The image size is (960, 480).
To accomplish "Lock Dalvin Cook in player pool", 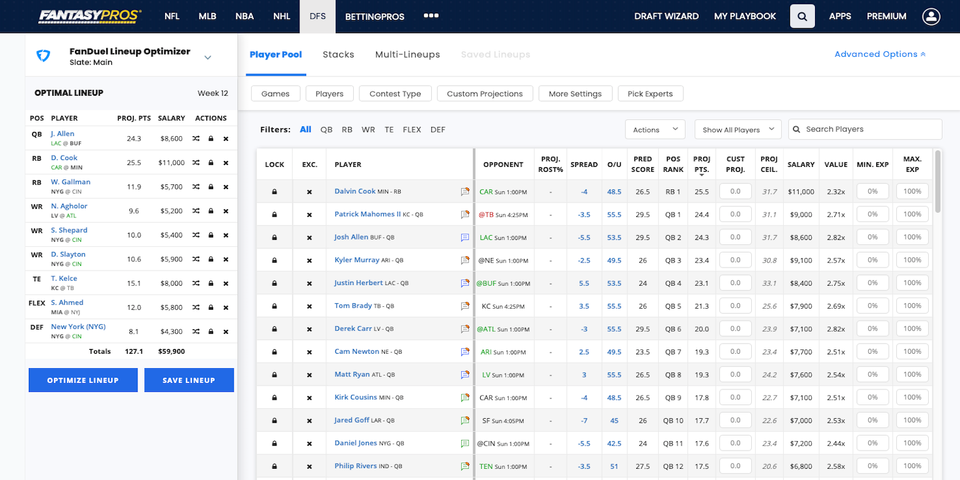I will (x=274, y=192).
